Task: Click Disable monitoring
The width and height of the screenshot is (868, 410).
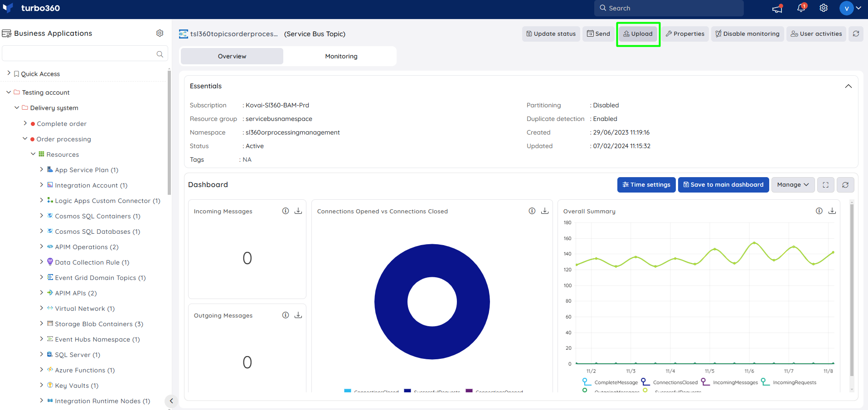Action: pos(747,34)
